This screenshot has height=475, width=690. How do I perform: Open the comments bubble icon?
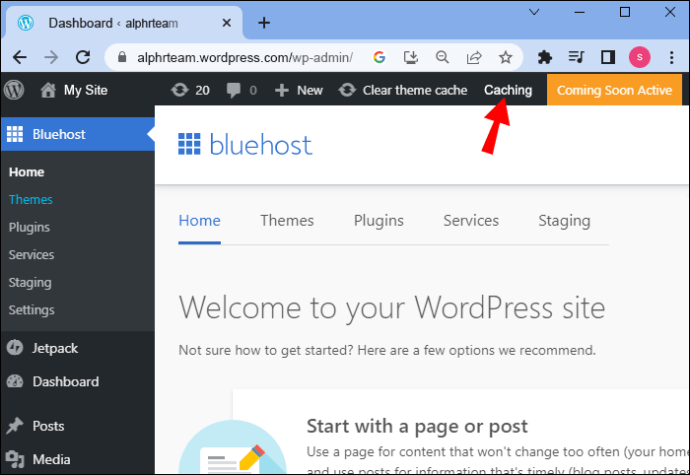233,90
